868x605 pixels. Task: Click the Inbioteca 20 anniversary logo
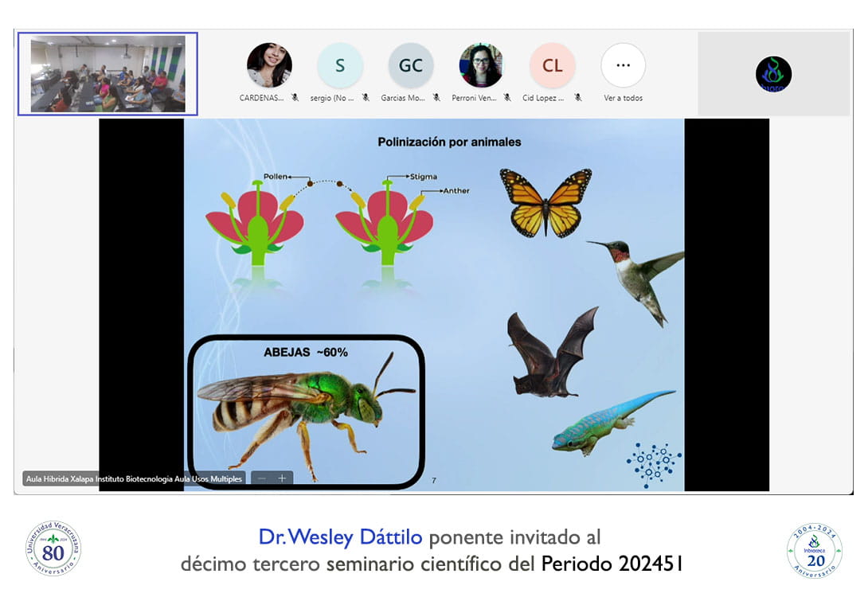coord(814,550)
